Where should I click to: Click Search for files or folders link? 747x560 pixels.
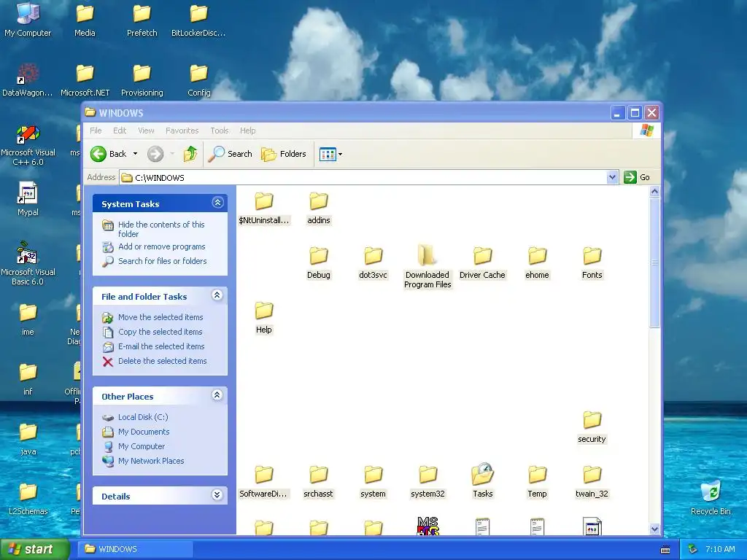coord(163,261)
